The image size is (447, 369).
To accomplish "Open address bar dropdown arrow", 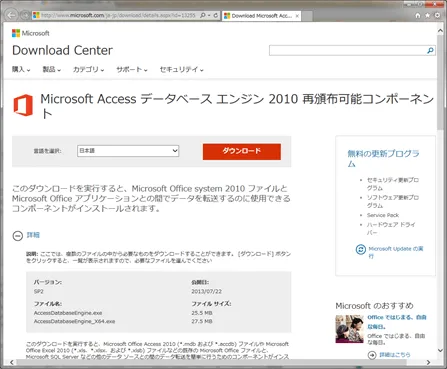I will [x=209, y=15].
